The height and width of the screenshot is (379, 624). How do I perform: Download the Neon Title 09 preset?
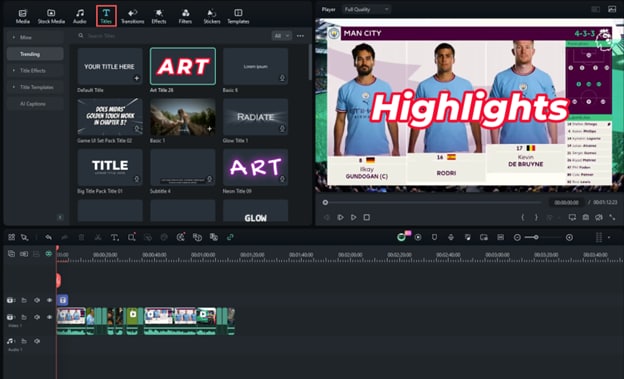click(282, 179)
